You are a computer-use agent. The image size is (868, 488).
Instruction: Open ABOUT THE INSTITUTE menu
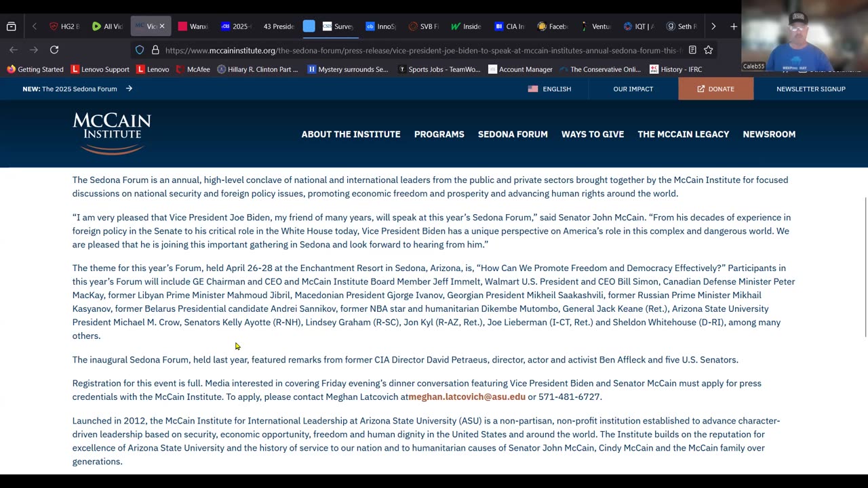point(351,134)
